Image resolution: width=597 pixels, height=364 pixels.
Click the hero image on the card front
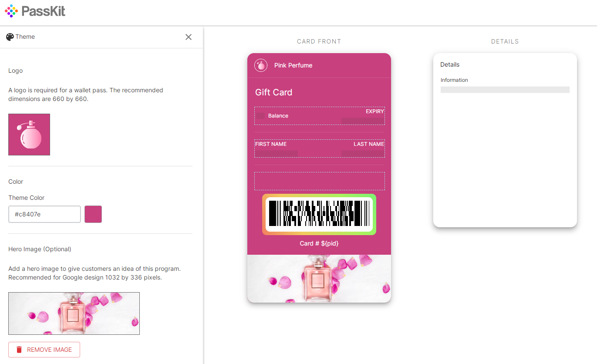click(x=319, y=279)
